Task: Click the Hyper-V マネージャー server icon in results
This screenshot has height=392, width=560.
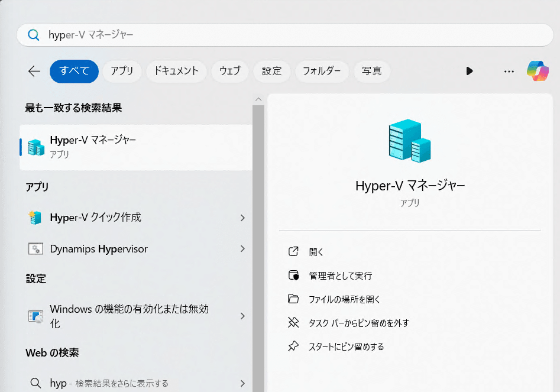Action: (36, 147)
